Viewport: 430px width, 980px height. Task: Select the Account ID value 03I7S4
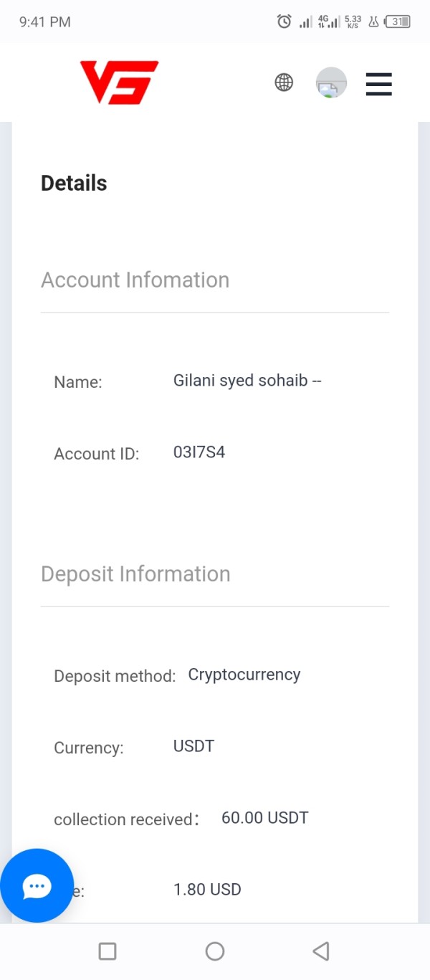[x=199, y=452]
